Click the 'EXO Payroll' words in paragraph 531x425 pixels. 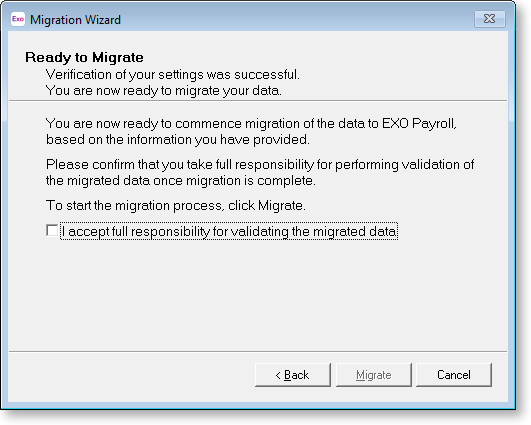(x=419, y=123)
